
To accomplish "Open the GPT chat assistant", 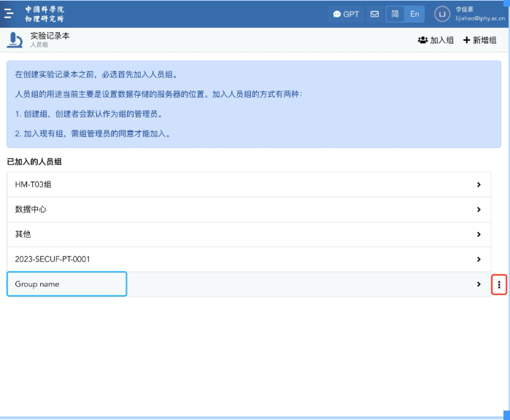I will click(346, 14).
